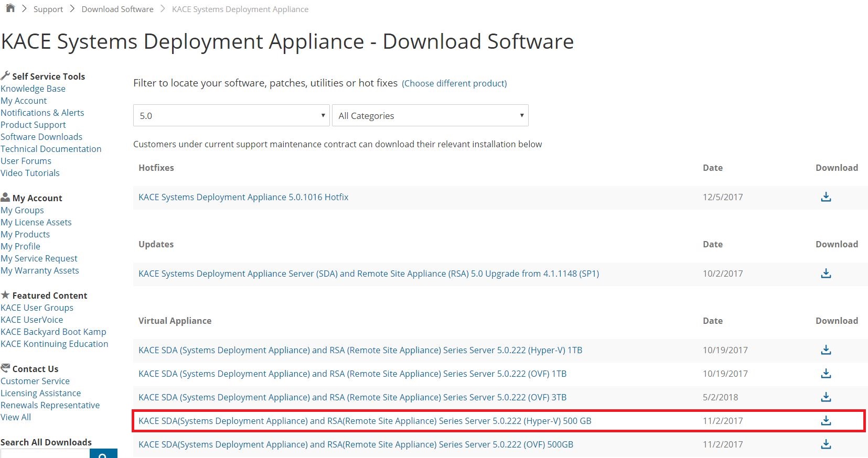This screenshot has width=868, height=458.
Task: Download the OVF 3TB virtual appliance
Action: coord(826,397)
